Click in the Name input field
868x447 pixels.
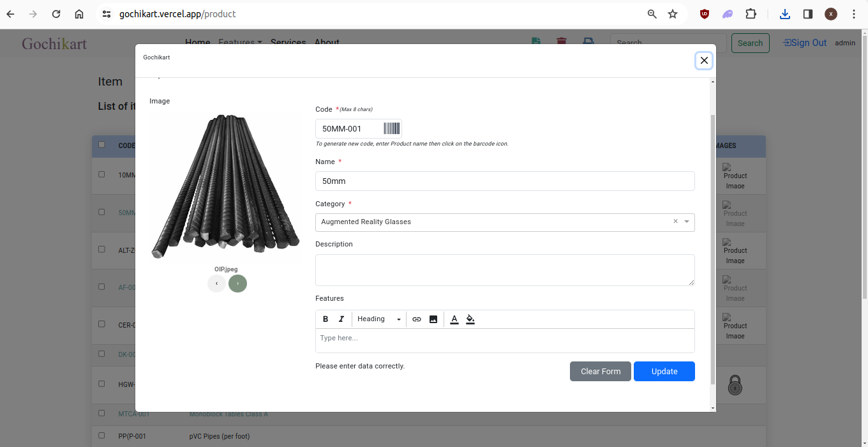tap(504, 181)
